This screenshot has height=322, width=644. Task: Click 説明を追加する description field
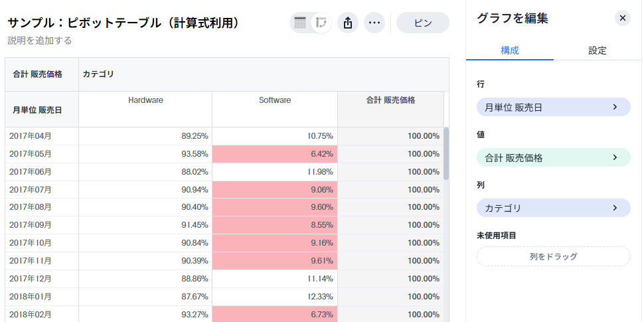click(40, 40)
